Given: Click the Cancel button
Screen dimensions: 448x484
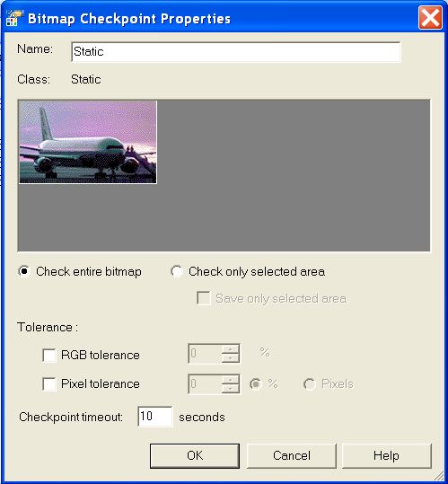Looking at the screenshot, I should 292,455.
